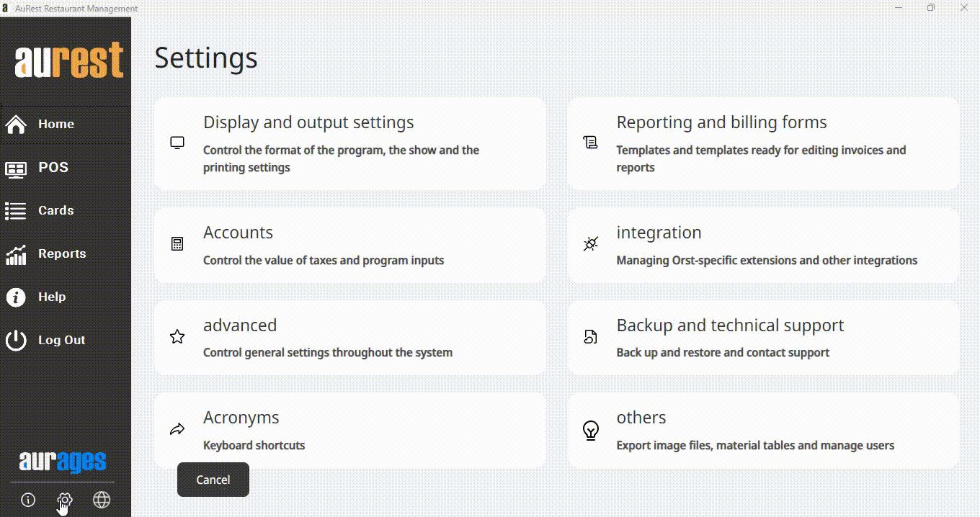Click the calculator icon beside Accounts
This screenshot has width=980, height=517.
(x=177, y=244)
